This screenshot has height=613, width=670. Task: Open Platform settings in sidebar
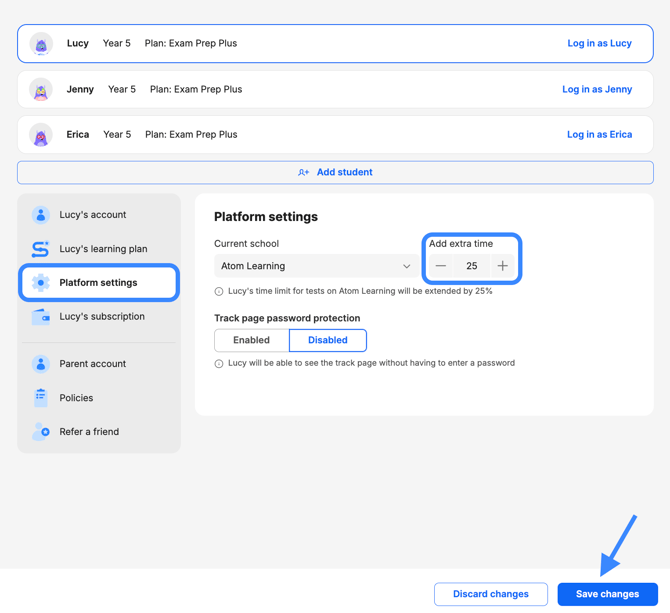pos(99,282)
